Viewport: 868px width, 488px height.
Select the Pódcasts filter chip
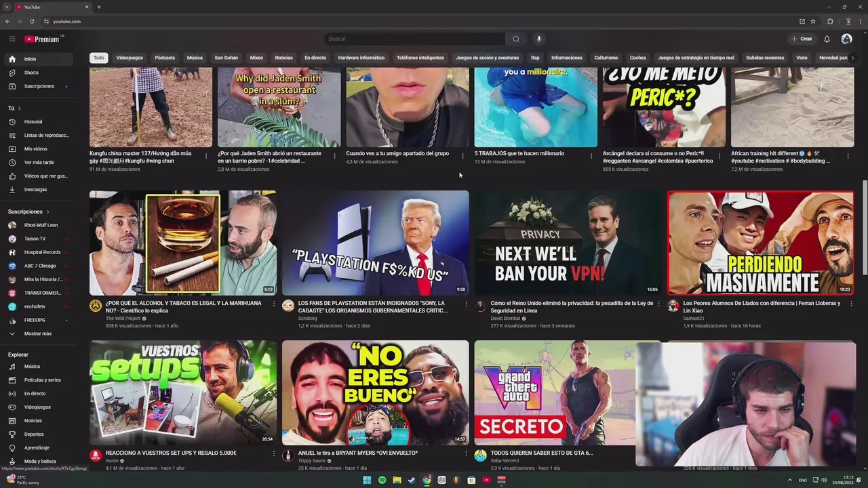165,58
